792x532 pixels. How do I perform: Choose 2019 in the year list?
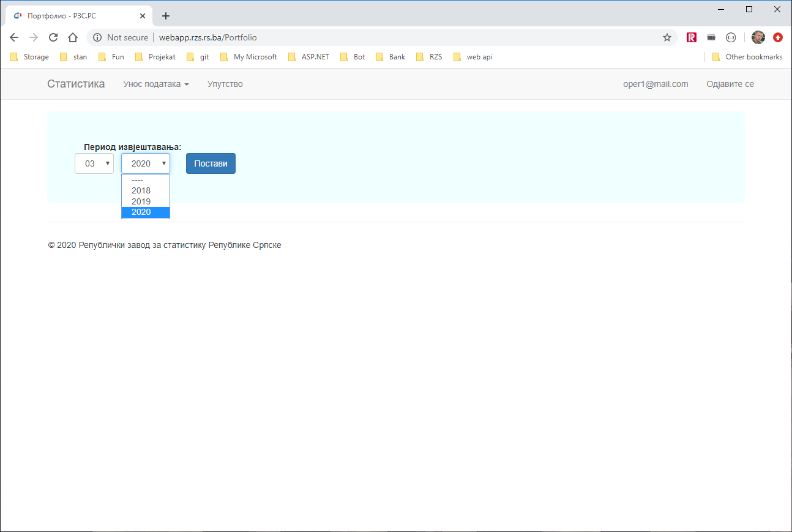[141, 201]
